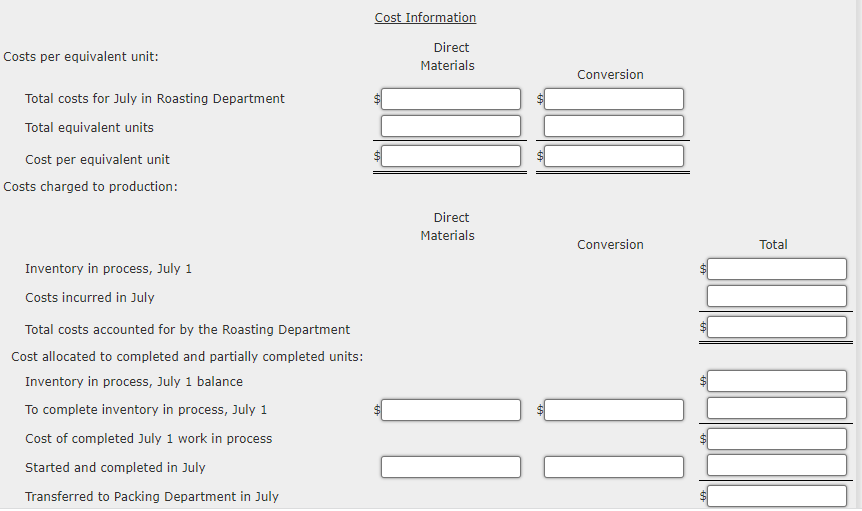Click 'To complete inventory in process, July 1' label
This screenshot has height=511, width=862.
[x=146, y=410]
